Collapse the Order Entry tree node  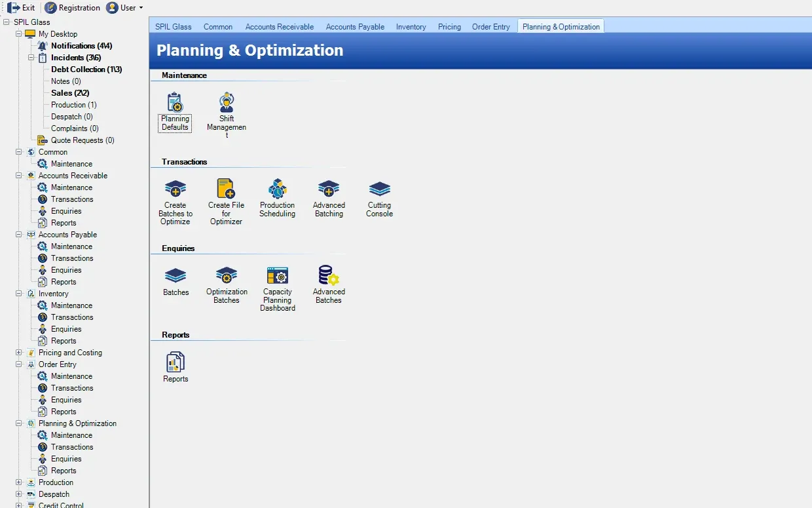pyautogui.click(x=19, y=364)
